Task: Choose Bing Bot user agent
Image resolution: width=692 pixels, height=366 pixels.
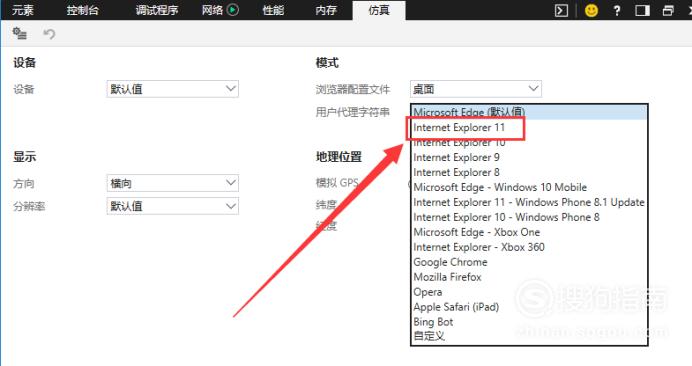Action: tap(529, 322)
